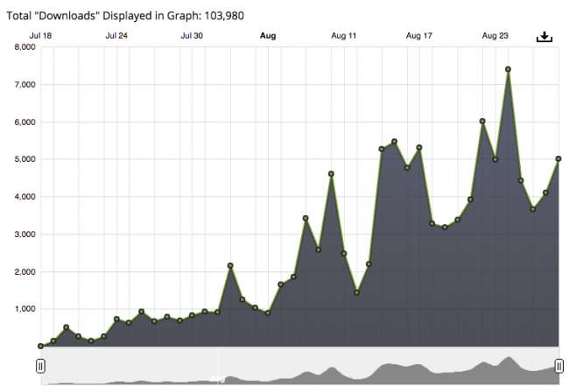
Task: Click the data point at about 6,000 on Aug 22
Action: point(482,121)
